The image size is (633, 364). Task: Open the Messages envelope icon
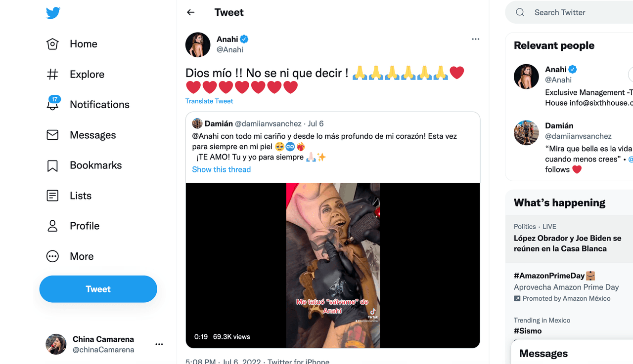pos(52,135)
